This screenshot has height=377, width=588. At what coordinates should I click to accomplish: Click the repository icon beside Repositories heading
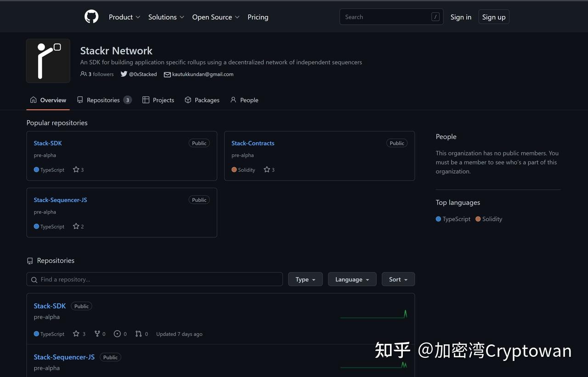pyautogui.click(x=30, y=261)
